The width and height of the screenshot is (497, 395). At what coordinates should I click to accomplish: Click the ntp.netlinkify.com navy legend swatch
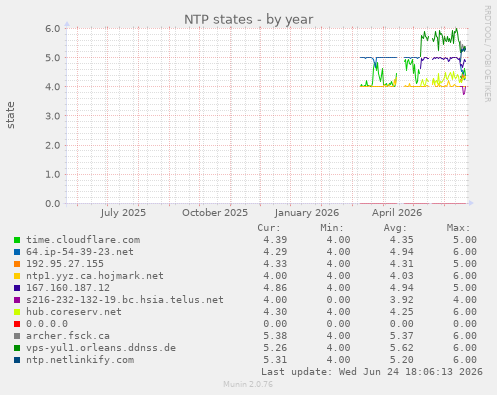17,360
